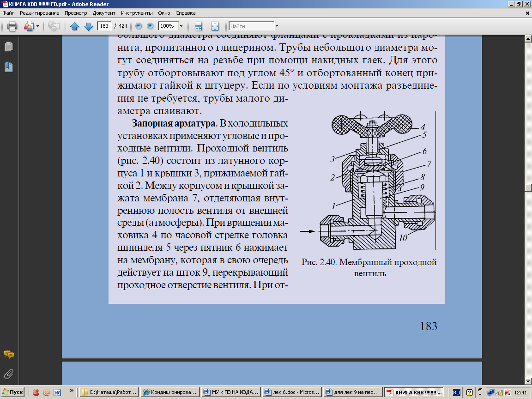Open the Pages thumbnails panel icon
The image size is (532, 399).
[x=9, y=47]
